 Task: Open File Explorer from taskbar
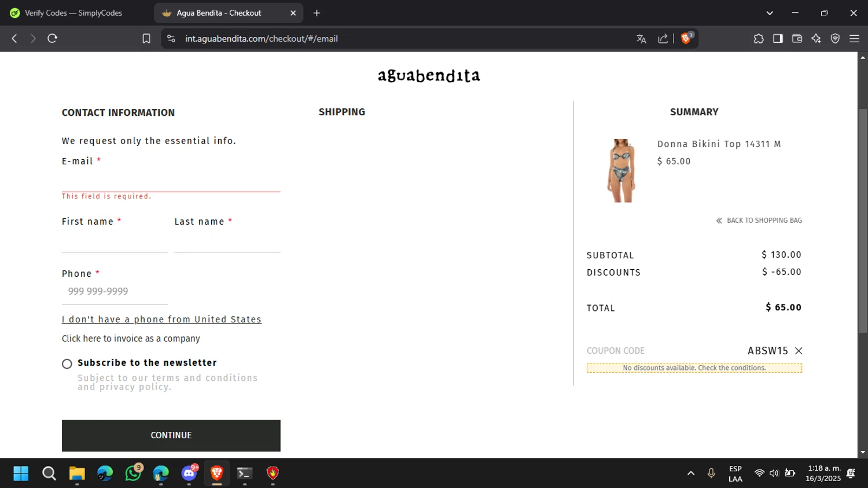[77, 474]
